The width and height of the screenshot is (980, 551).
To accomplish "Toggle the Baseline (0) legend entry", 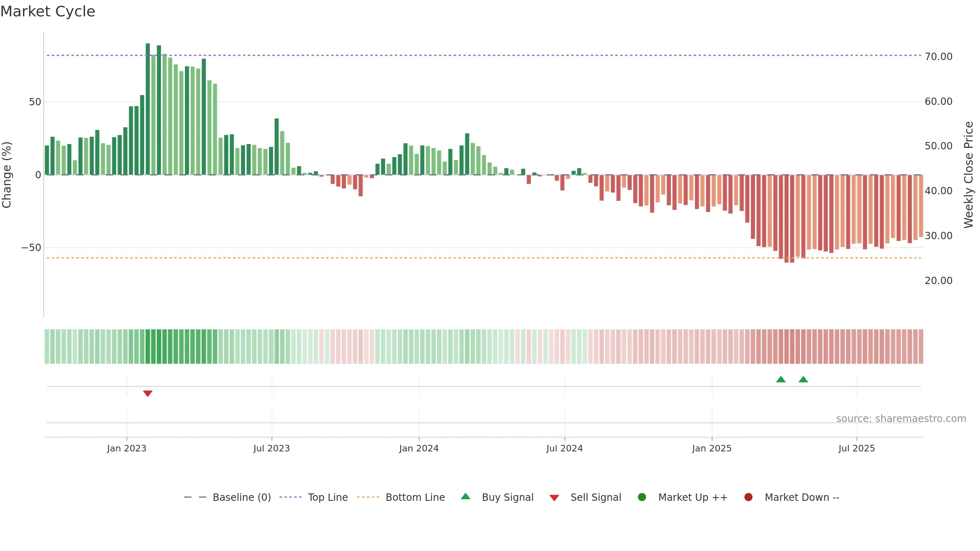I will pos(227,497).
